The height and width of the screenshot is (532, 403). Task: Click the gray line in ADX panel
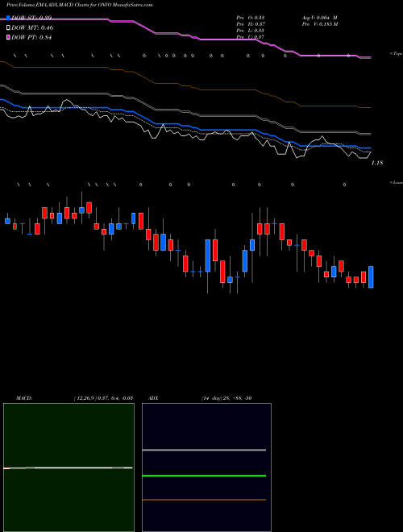click(204, 451)
